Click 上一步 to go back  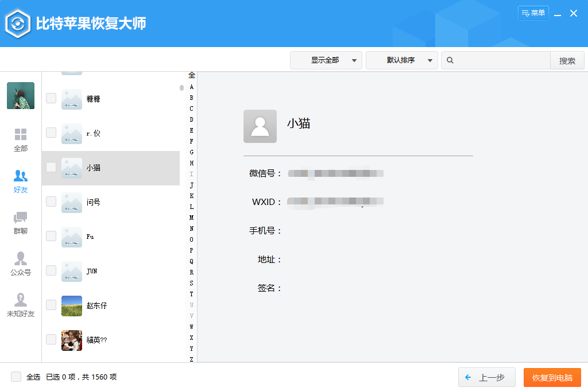pos(487,377)
